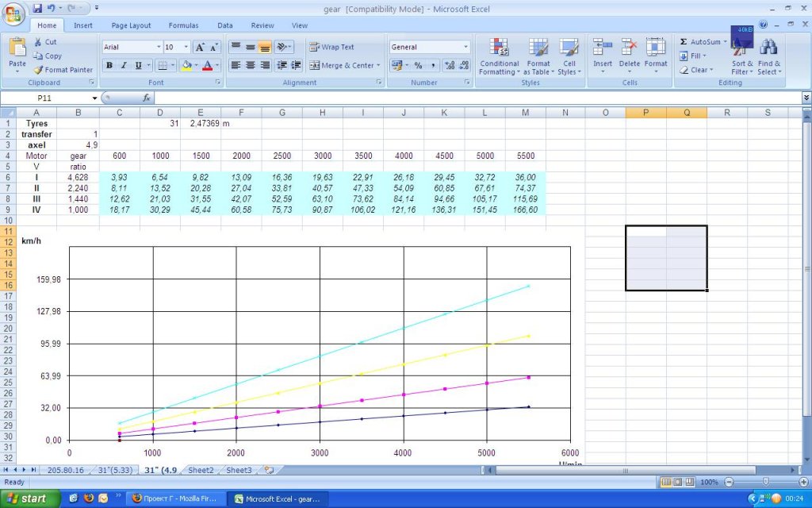Open the Arial font name dropdown
Screen dimensions: 812x508
[156, 47]
